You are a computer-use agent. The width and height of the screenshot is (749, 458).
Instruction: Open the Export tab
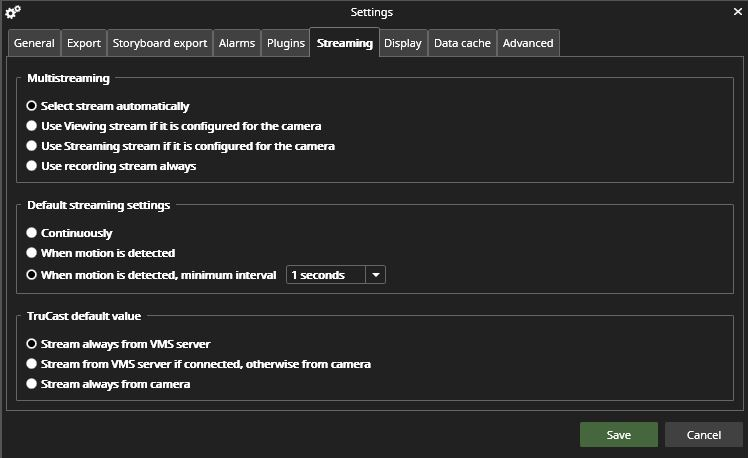tap(84, 43)
